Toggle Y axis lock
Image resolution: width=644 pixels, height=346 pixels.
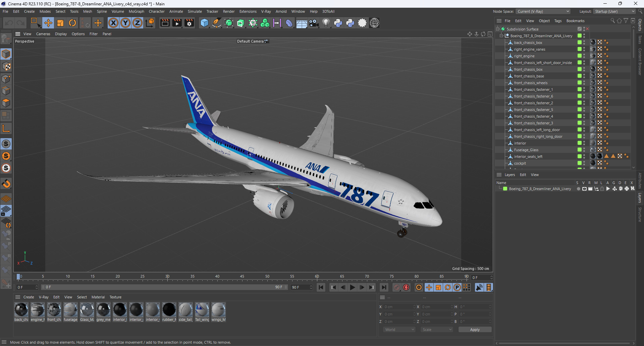pyautogui.click(x=125, y=23)
